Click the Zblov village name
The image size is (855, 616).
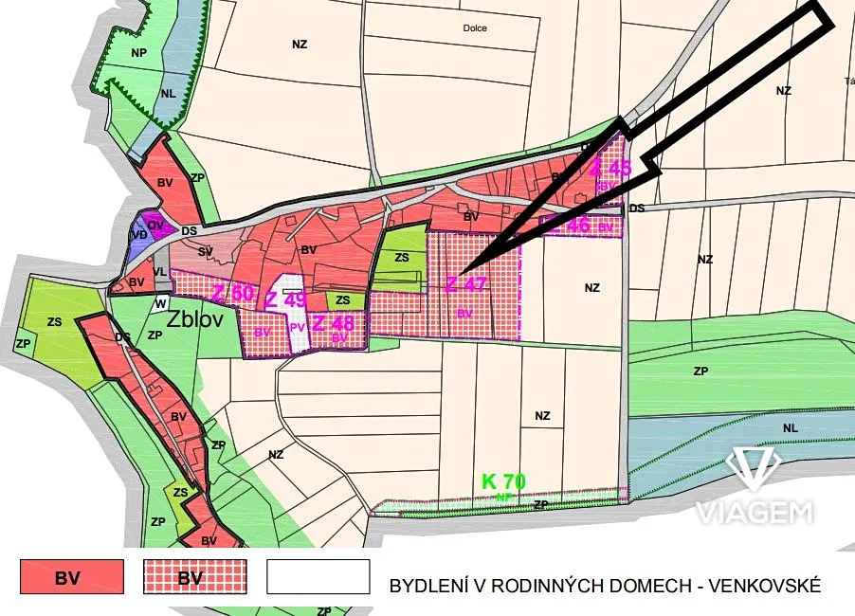194,320
